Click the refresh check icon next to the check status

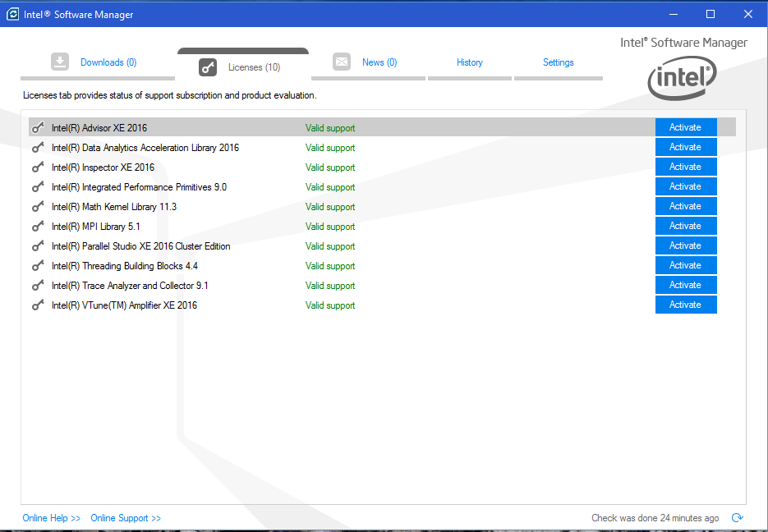(x=738, y=517)
